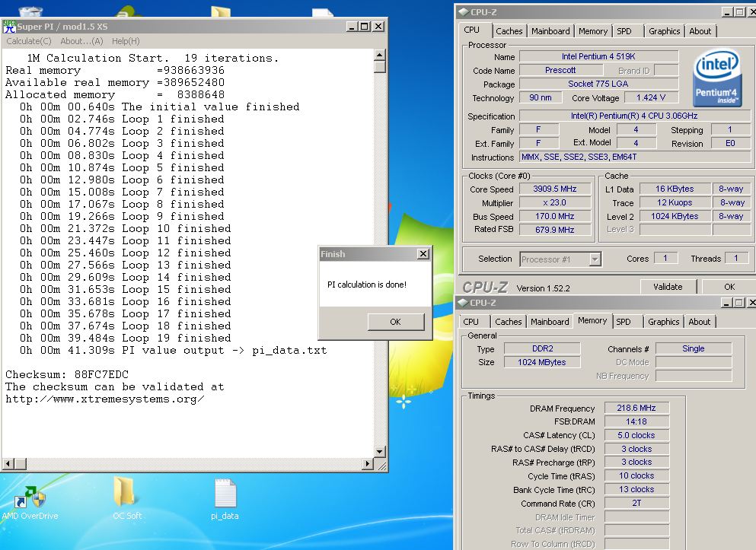Image resolution: width=756 pixels, height=550 pixels.
Task: Select CPU tab in top CPU-Z window
Action: (471, 30)
